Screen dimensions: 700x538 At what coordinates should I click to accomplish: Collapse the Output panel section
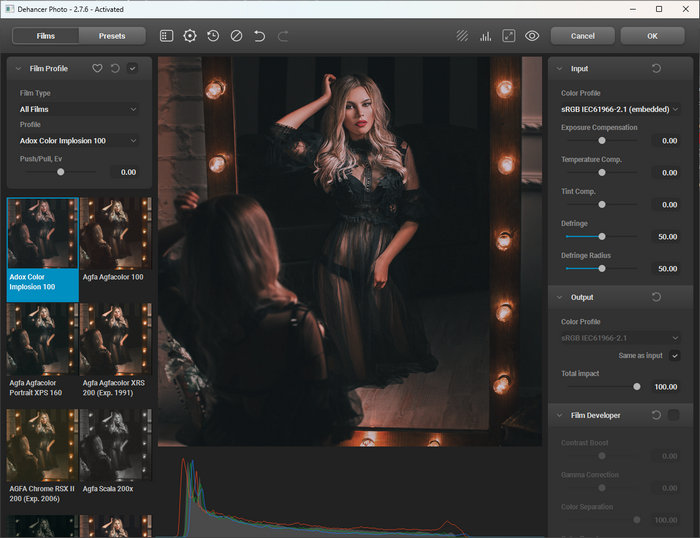pyautogui.click(x=558, y=297)
